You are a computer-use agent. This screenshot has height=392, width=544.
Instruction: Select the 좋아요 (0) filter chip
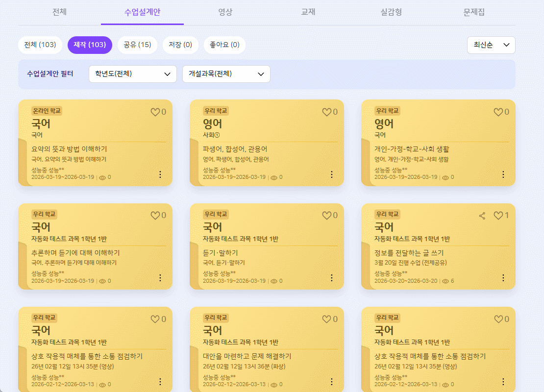(x=224, y=45)
